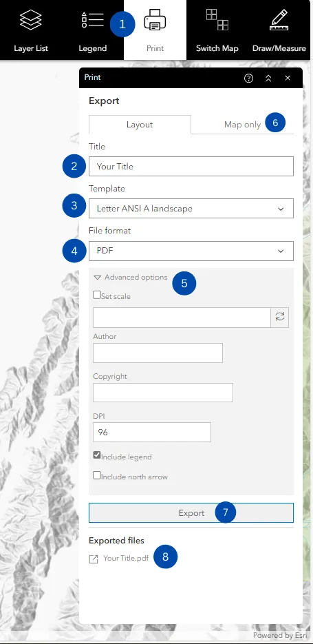Refresh the scale value icon

280,317
